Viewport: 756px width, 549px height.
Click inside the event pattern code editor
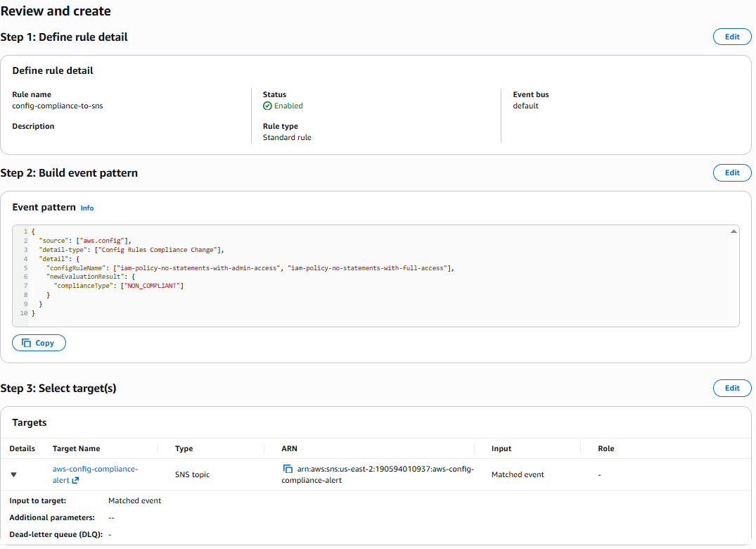(376, 276)
